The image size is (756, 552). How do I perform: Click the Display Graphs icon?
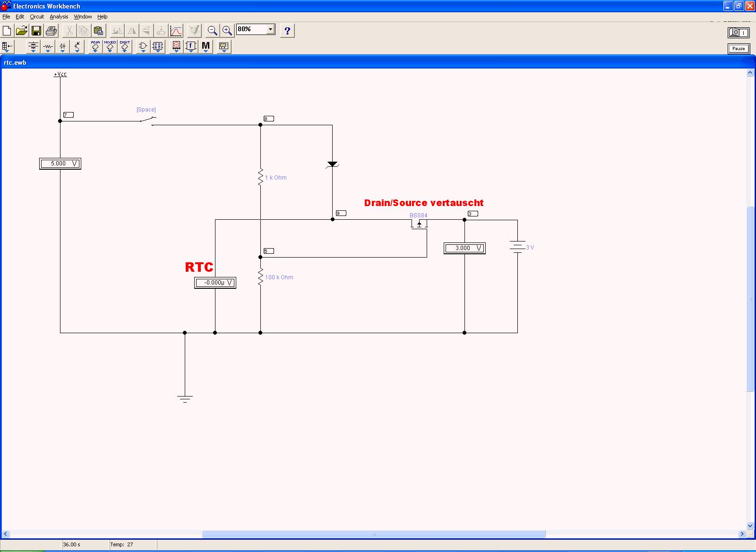(176, 31)
